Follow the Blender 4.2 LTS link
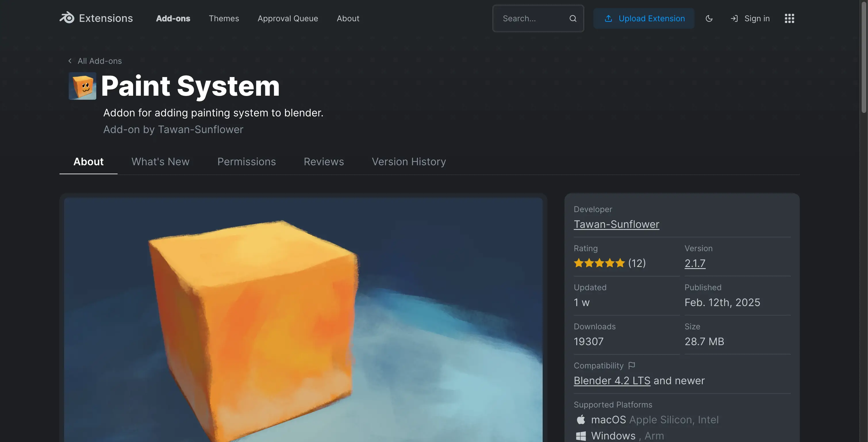The width and height of the screenshot is (868, 442). tap(612, 380)
